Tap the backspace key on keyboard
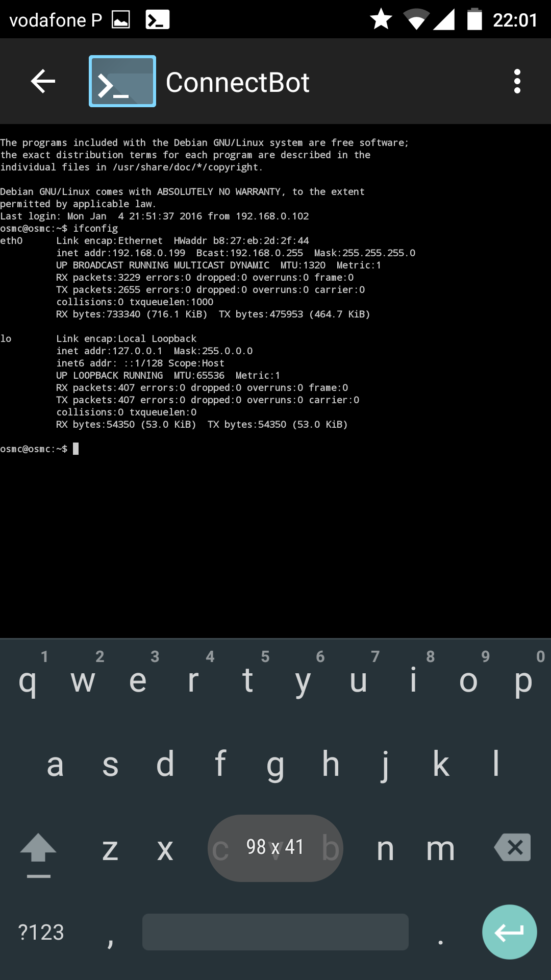The image size is (551, 980). coord(512,848)
